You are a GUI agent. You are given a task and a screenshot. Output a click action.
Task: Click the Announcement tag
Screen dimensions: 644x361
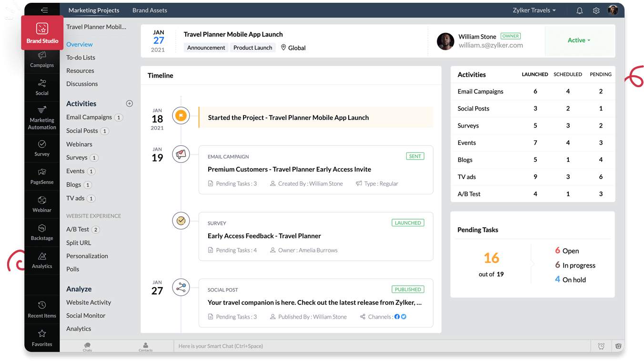[206, 48]
